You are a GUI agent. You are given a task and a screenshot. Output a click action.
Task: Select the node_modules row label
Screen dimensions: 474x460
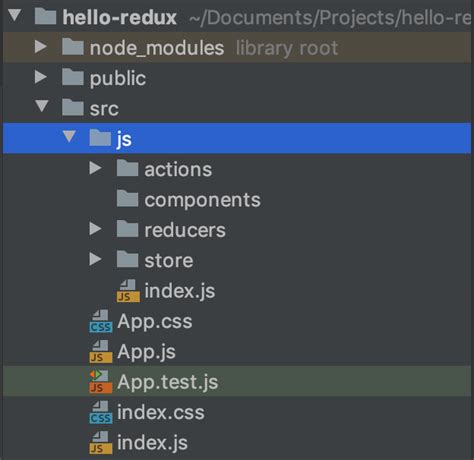[157, 48]
